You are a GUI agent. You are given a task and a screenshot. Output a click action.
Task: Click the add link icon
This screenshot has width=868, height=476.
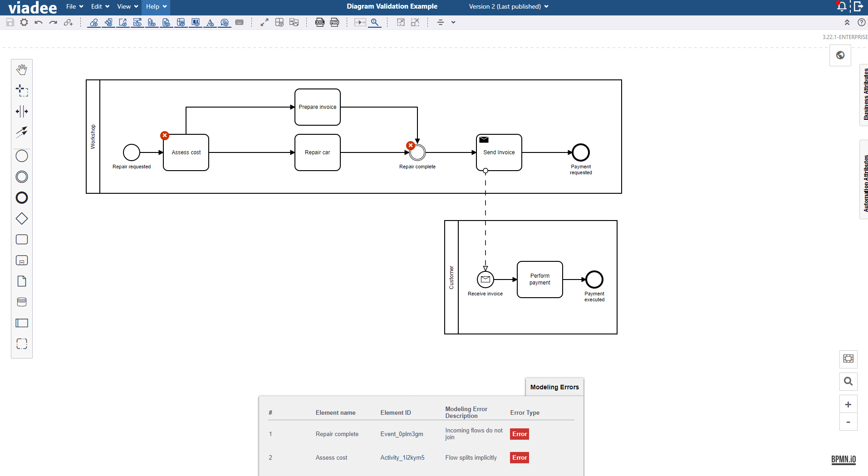point(68,22)
